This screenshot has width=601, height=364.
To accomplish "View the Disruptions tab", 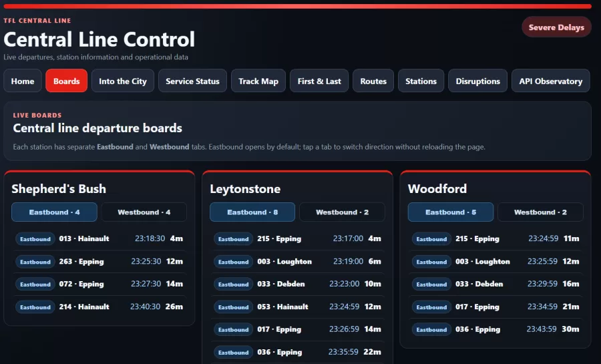I will [x=477, y=81].
